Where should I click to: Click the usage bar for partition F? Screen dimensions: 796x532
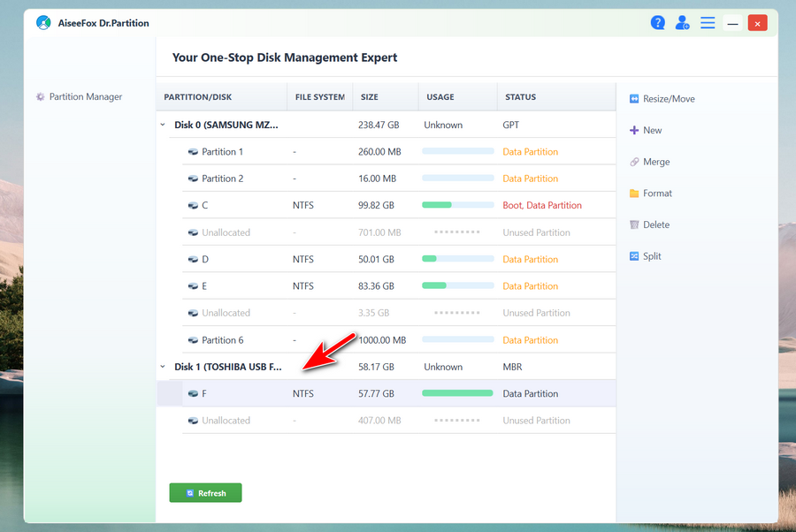click(458, 393)
